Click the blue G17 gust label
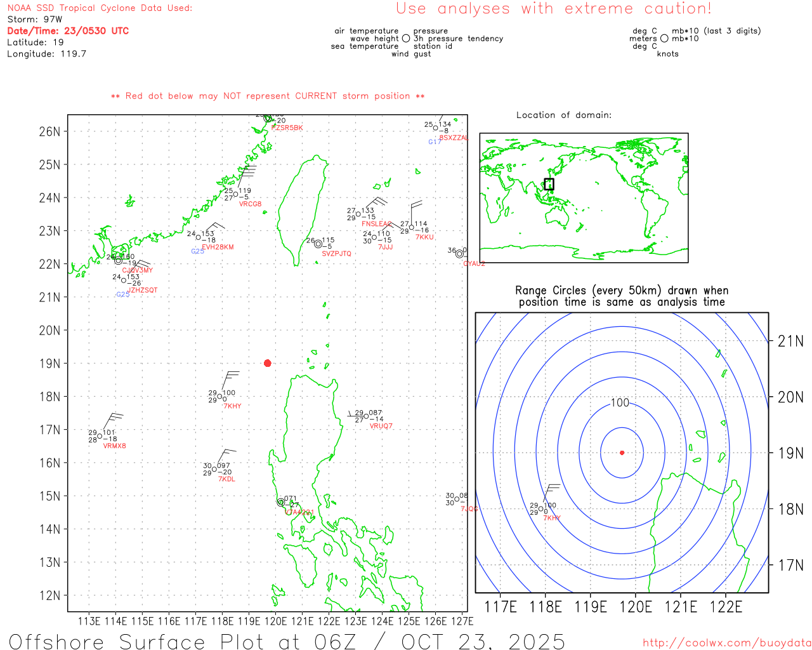The width and height of the screenshot is (812, 650). click(x=435, y=142)
